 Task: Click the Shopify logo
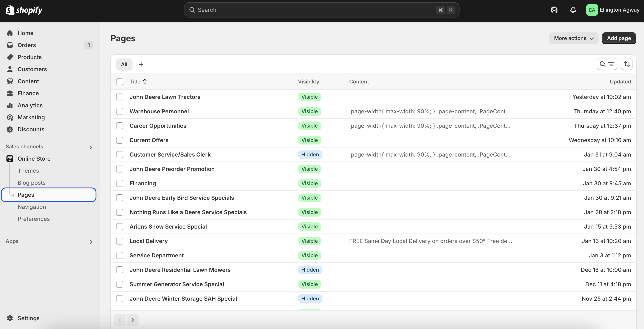(24, 10)
